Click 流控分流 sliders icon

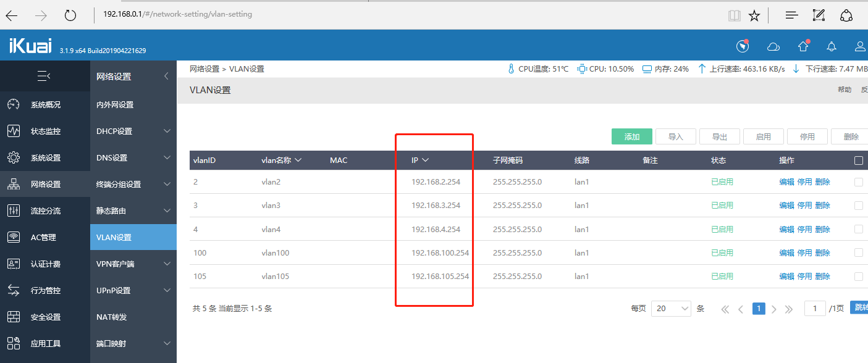click(14, 211)
